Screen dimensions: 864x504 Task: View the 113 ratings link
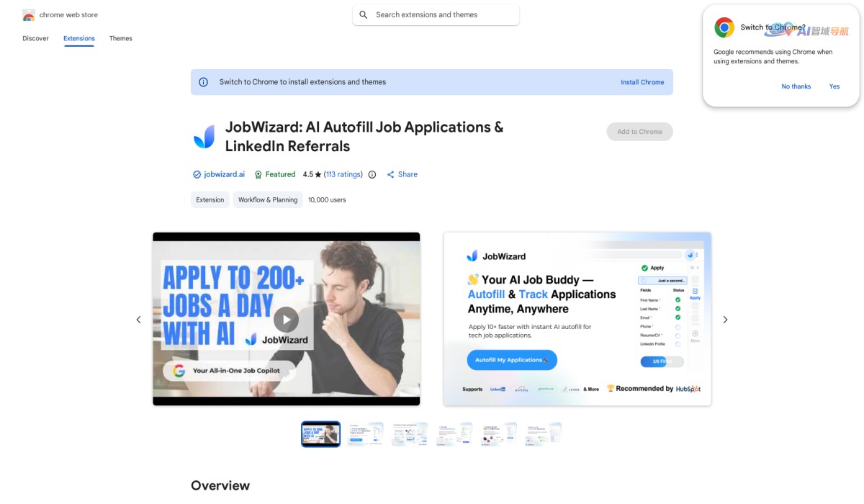coord(342,174)
